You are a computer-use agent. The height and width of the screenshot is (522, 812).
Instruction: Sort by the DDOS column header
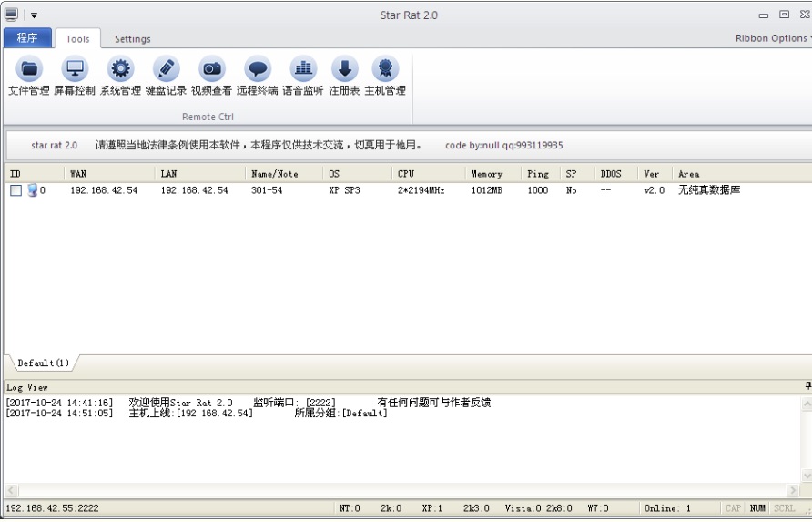(616, 174)
